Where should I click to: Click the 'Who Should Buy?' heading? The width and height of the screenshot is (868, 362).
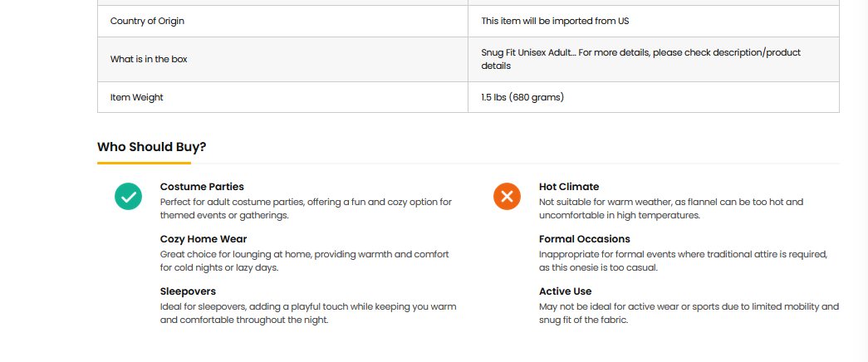point(152,147)
